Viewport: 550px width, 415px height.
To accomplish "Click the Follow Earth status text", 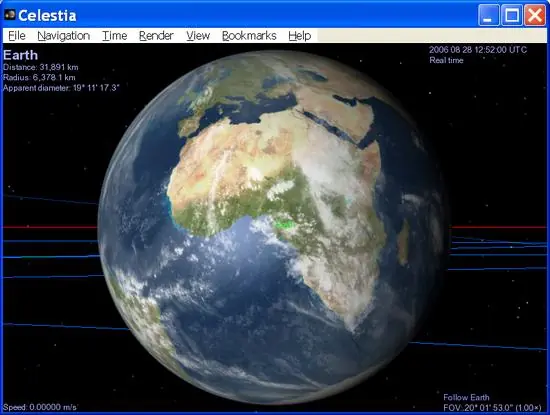I will click(x=466, y=397).
